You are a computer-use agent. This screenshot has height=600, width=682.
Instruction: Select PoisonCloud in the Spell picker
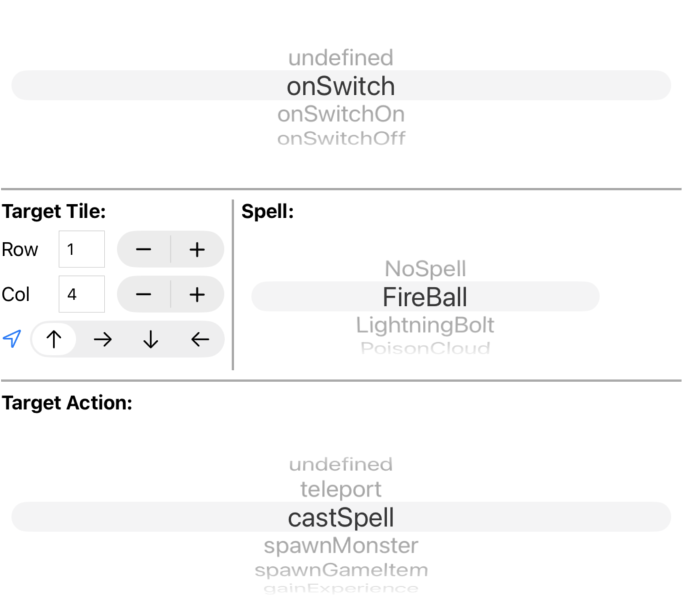(x=425, y=348)
